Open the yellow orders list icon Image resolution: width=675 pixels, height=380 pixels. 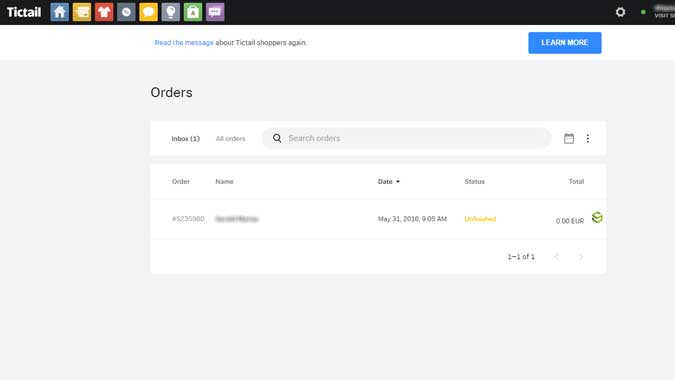tap(82, 12)
